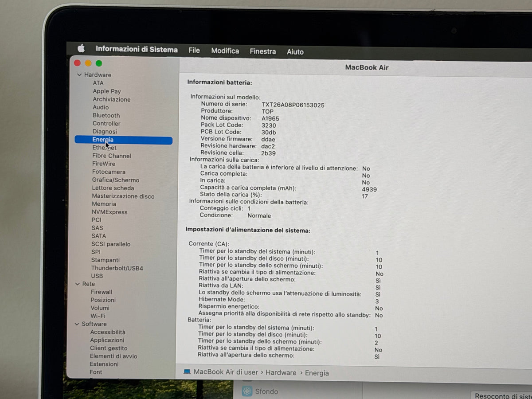Select Diagnosi in the sidebar
532x399 pixels.
(x=105, y=132)
